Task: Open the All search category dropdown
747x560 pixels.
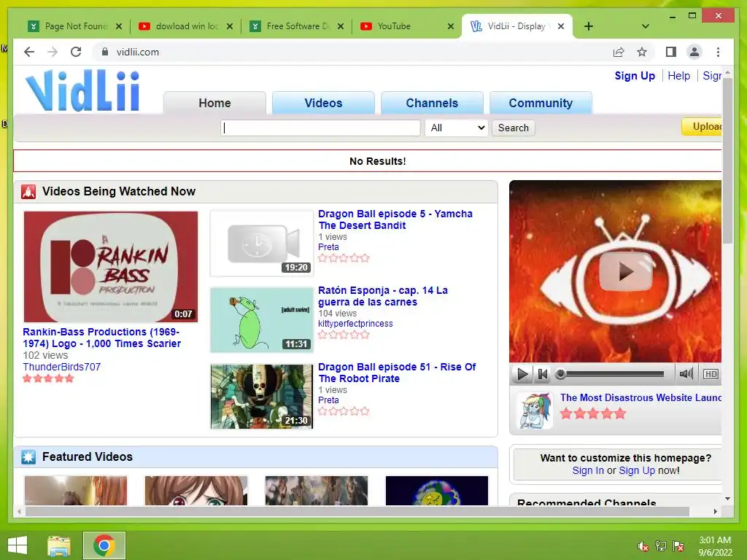Action: pyautogui.click(x=457, y=128)
